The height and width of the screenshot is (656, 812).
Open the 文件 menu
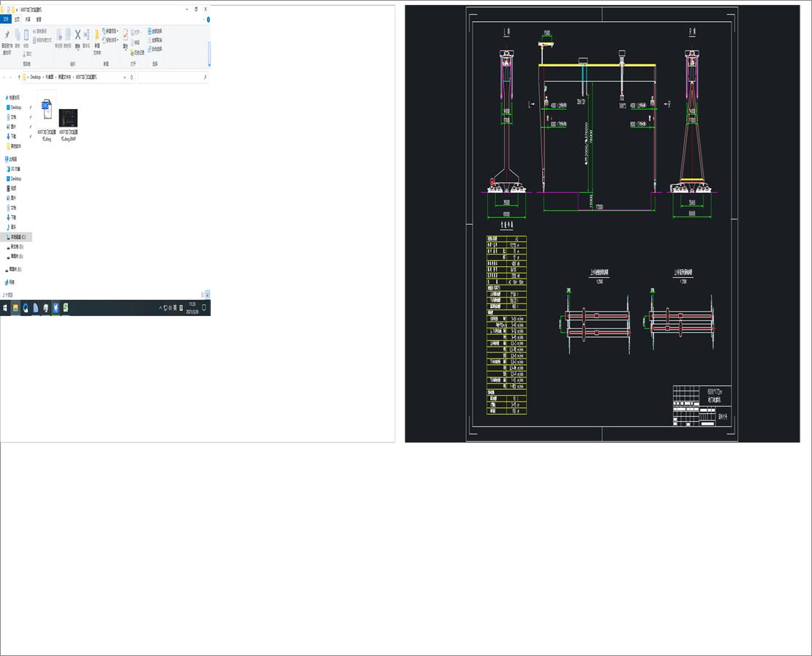[x=7, y=20]
